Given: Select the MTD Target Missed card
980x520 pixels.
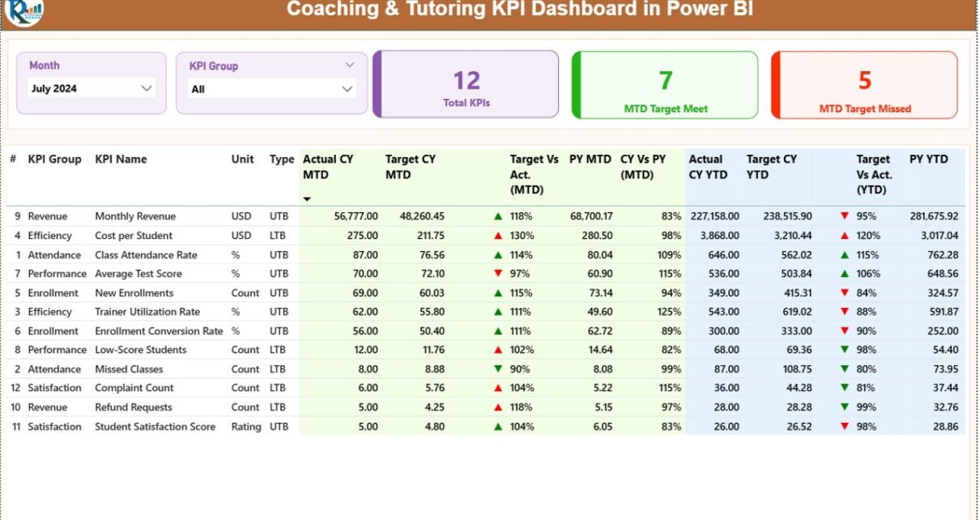Looking at the screenshot, I should (x=864, y=85).
